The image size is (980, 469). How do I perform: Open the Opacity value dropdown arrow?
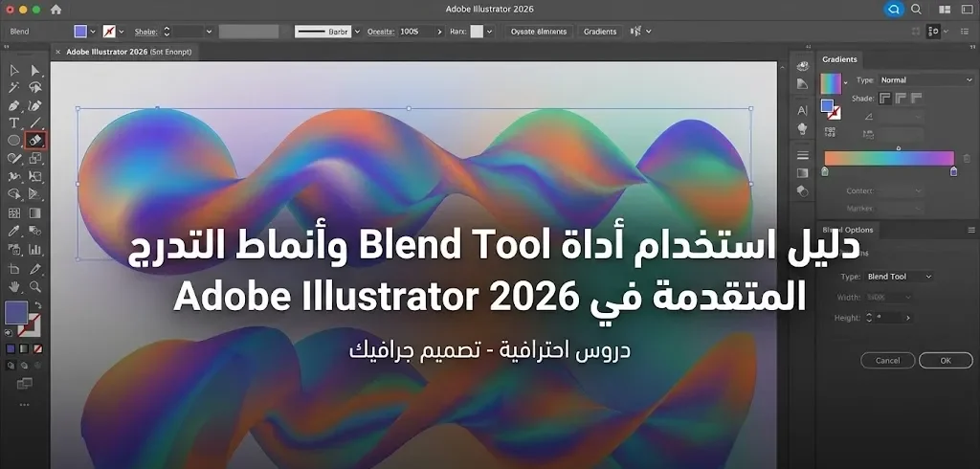pyautogui.click(x=437, y=32)
